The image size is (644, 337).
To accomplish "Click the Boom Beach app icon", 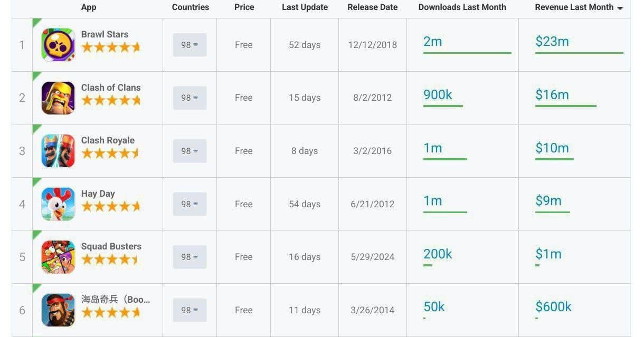I will click(58, 310).
